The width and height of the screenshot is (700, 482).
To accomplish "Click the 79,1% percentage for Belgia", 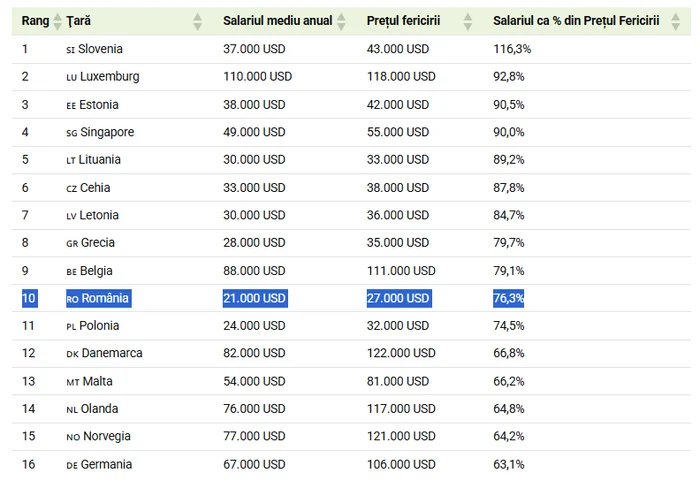I will pyautogui.click(x=508, y=270).
